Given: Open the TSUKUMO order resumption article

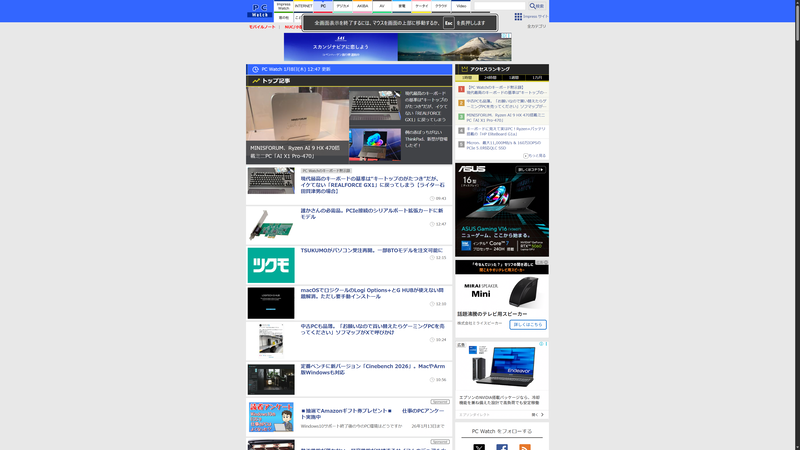Looking at the screenshot, I should pos(371,251).
